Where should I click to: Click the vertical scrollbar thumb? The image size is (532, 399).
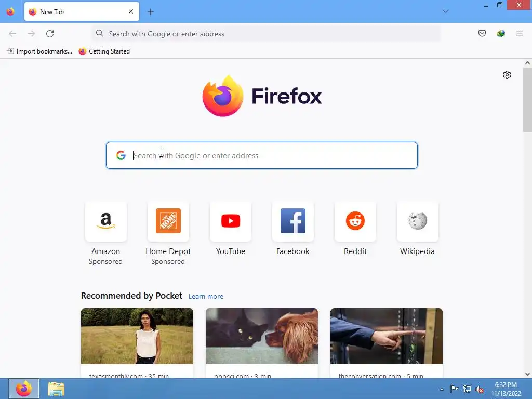[x=527, y=99]
